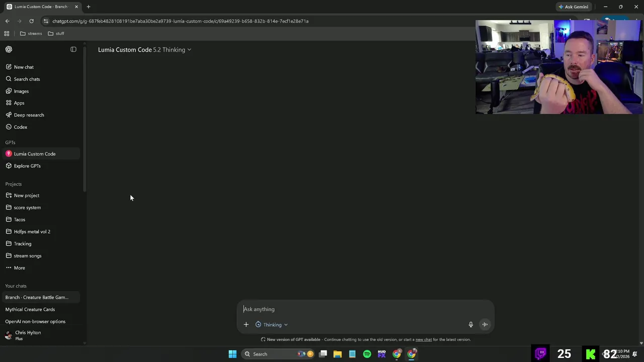Click the plus attach button in composer

tap(246, 325)
